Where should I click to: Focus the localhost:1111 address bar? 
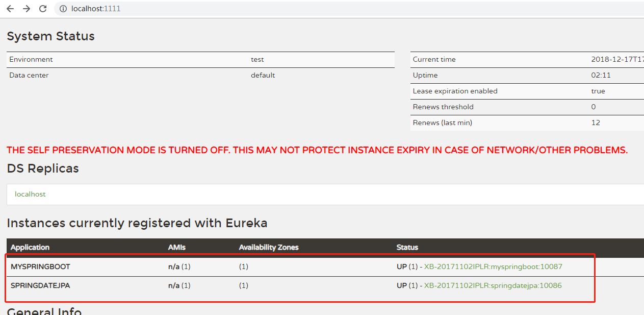click(204, 9)
